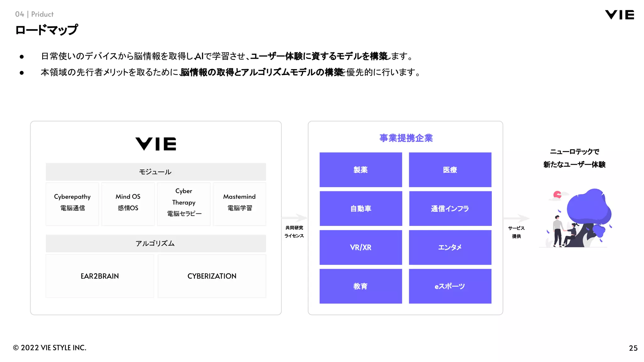Click the arrow above サービス 提供

pos(516,218)
